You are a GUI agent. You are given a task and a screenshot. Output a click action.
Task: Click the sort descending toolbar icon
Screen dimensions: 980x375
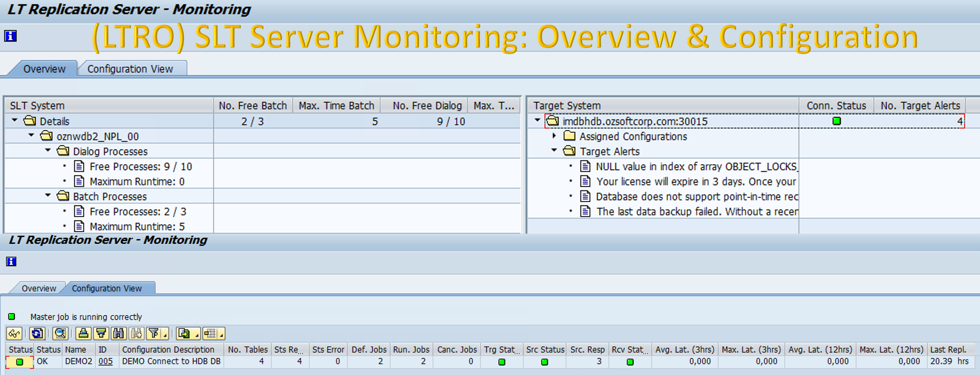101,333
